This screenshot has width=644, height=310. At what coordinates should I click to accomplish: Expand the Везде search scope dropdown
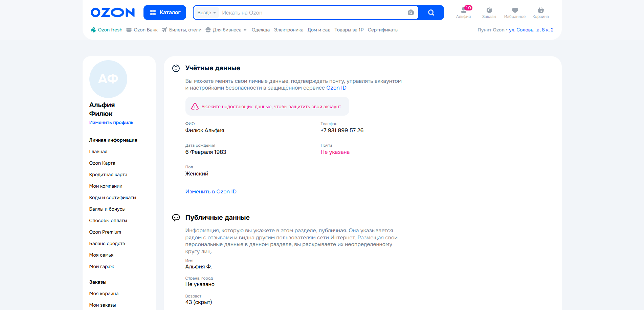coord(206,13)
